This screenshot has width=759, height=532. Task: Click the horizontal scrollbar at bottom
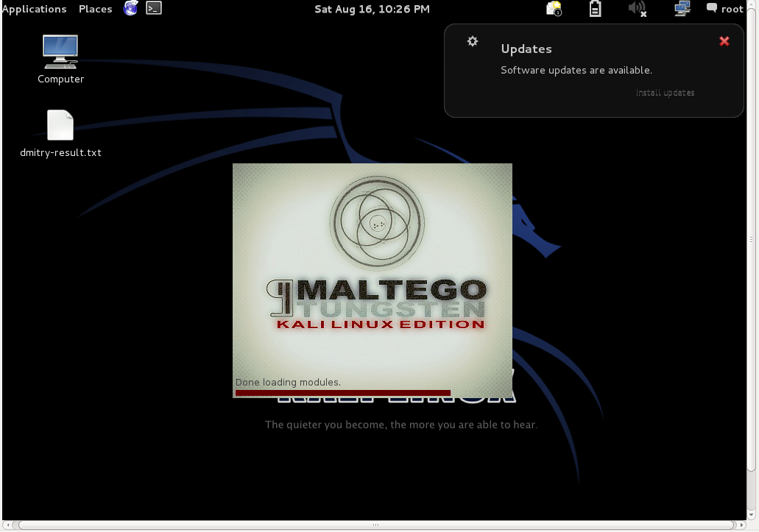[375, 525]
